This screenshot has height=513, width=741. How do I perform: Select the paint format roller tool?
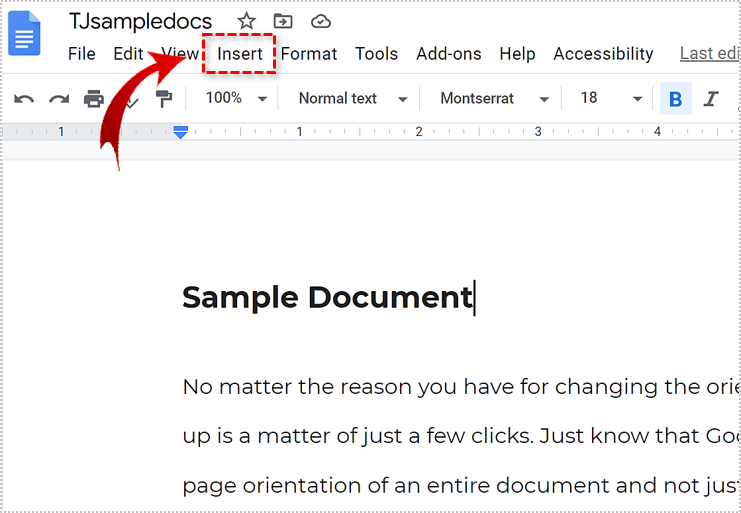[x=163, y=99]
